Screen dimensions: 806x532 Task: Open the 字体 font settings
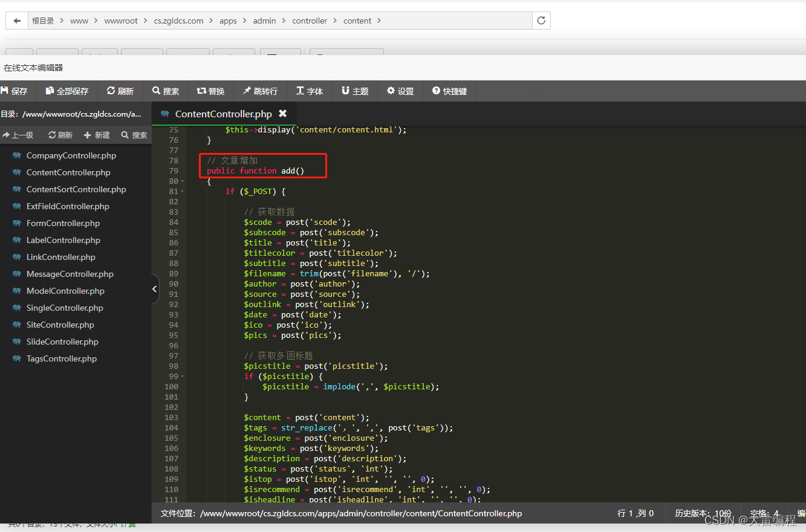(x=310, y=91)
